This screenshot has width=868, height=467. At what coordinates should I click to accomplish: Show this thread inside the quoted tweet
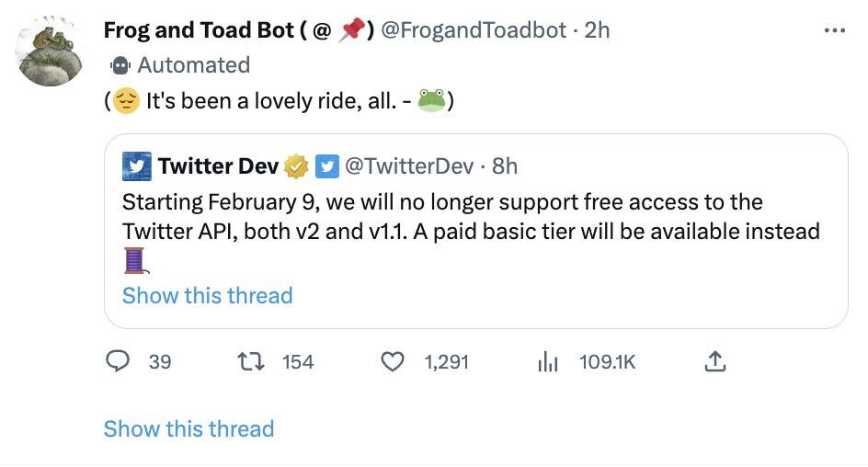point(207,296)
